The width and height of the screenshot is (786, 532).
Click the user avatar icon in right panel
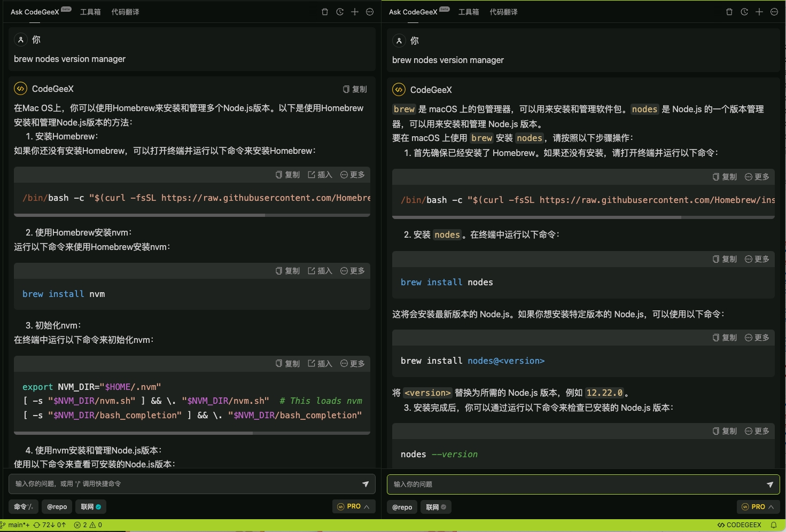pyautogui.click(x=399, y=41)
